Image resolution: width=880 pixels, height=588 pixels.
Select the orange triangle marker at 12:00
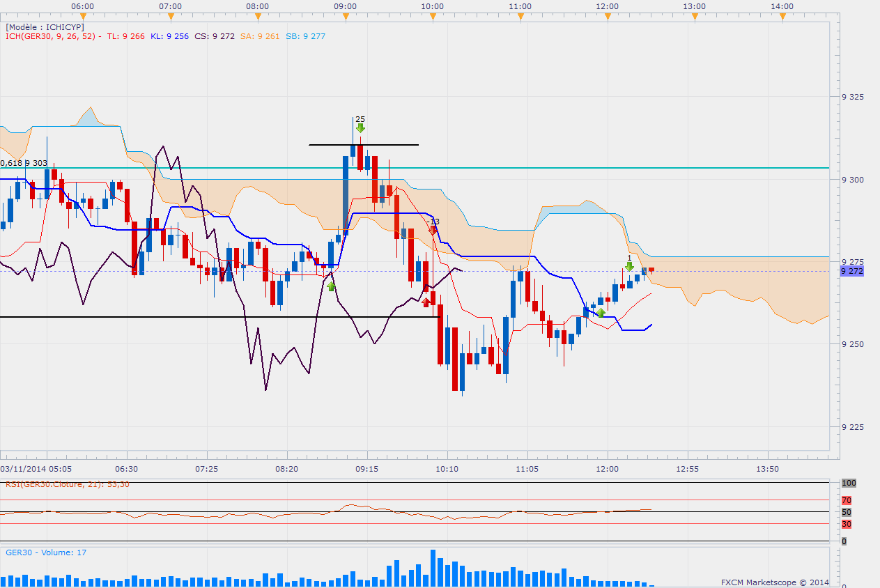click(608, 17)
